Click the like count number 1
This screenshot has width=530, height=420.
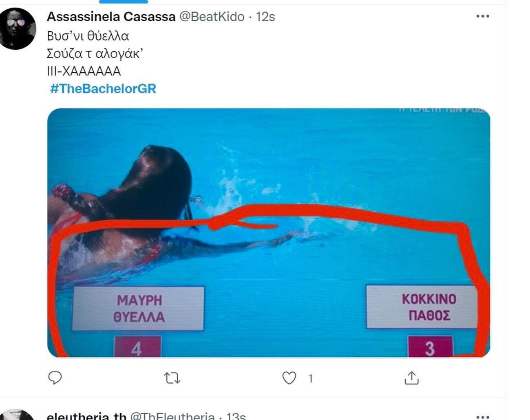click(311, 379)
